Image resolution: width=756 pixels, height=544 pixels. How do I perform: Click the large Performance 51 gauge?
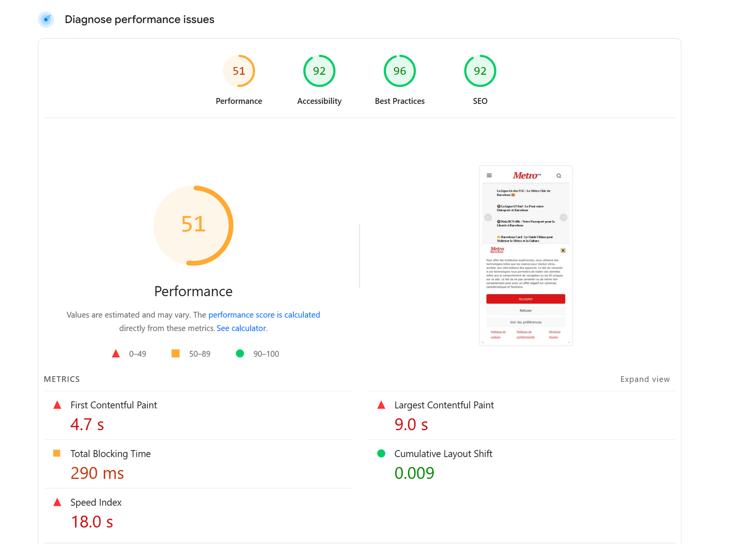click(x=193, y=225)
